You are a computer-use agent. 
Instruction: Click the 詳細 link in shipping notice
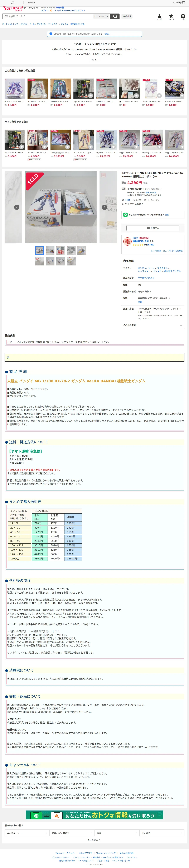coord(107,34)
